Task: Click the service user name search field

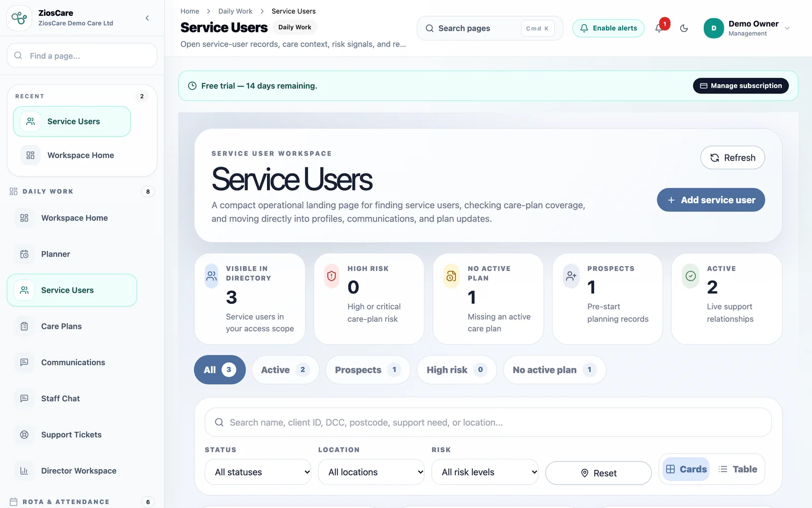Action: point(488,422)
